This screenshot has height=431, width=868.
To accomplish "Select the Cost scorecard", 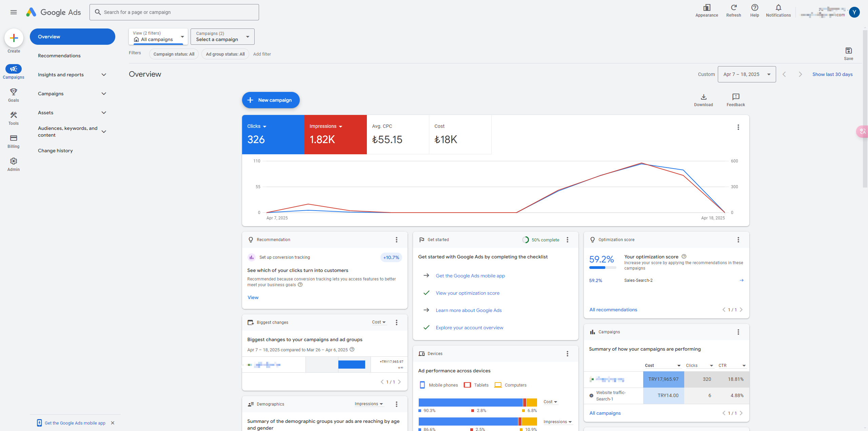I will coord(460,135).
